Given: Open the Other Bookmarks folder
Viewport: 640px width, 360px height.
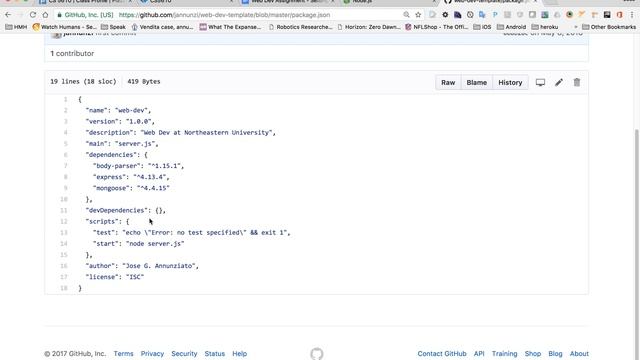Looking at the screenshot, I should [x=609, y=27].
